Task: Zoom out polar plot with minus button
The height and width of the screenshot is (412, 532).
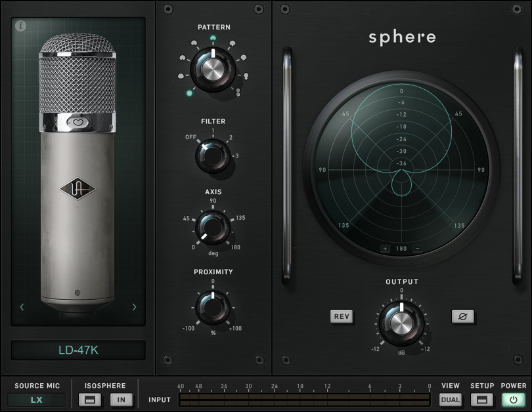Action: pyautogui.click(x=418, y=249)
